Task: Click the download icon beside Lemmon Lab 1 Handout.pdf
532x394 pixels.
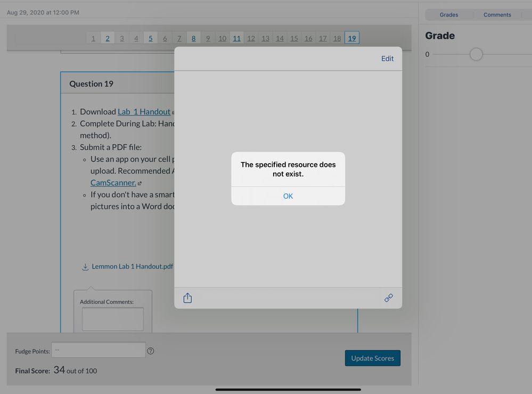Action: point(85,267)
